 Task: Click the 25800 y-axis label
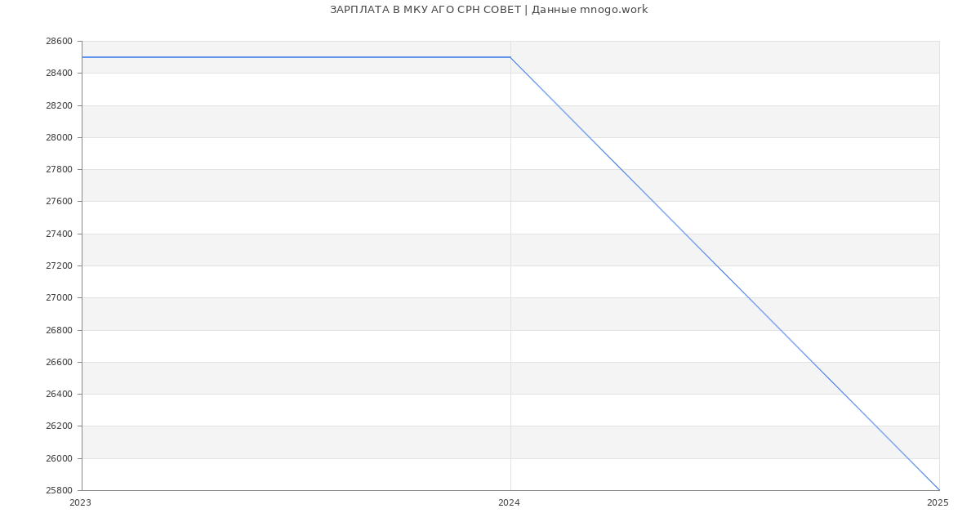pos(59,491)
